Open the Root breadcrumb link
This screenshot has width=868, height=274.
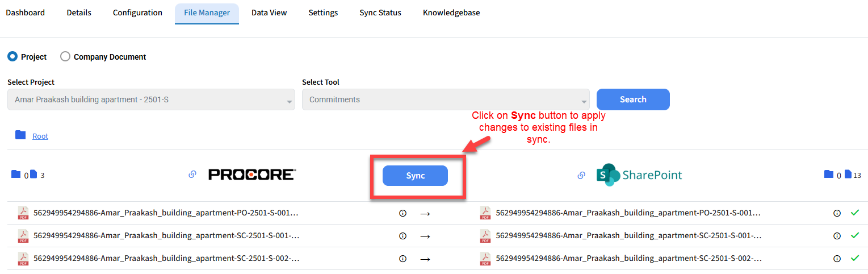click(x=40, y=136)
